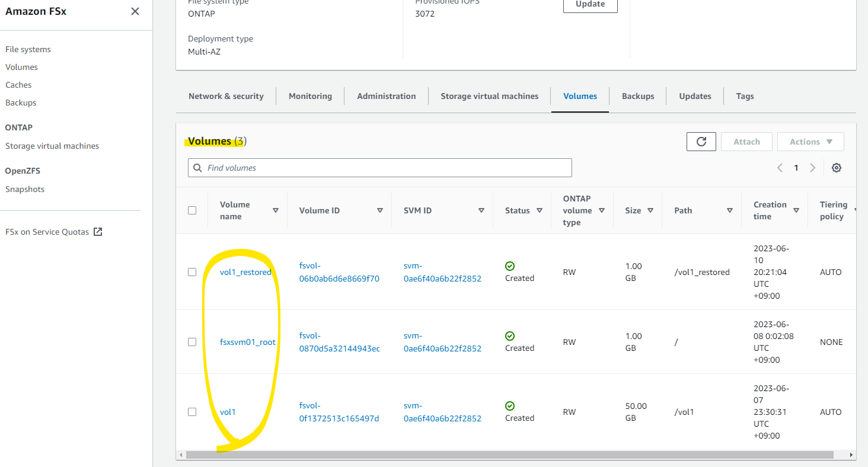This screenshot has width=868, height=467.
Task: Sort by Size column arrow
Action: click(650, 210)
